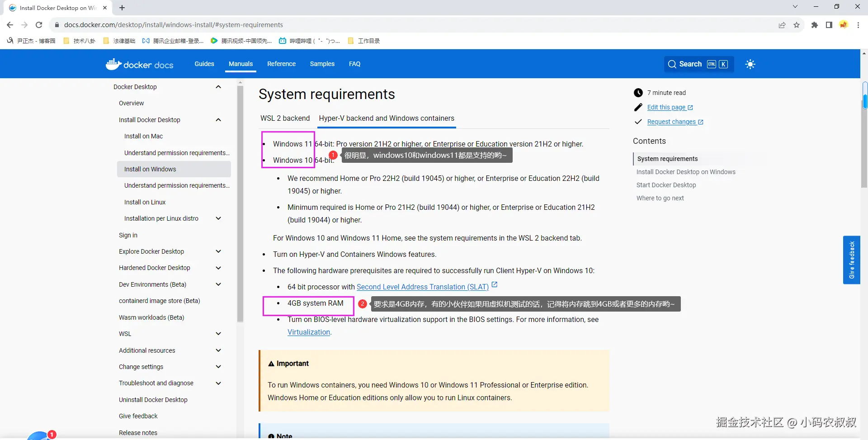Image resolution: width=868 pixels, height=440 pixels.
Task: Open Install on Mac in sidebar
Action: point(143,136)
